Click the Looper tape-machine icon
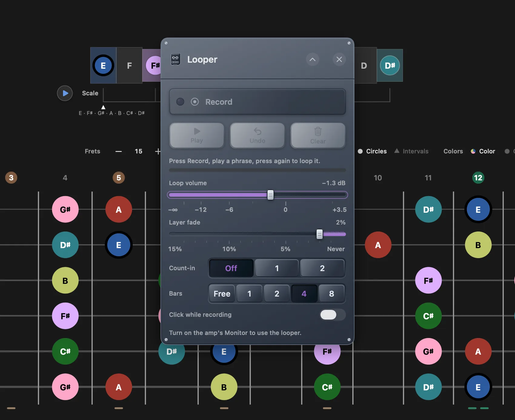 click(x=175, y=59)
